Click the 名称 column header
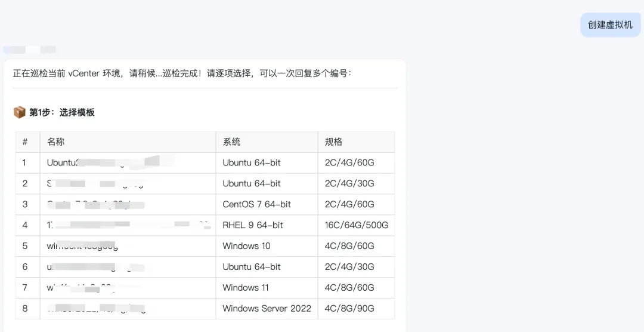This screenshot has height=332, width=644. coord(56,142)
